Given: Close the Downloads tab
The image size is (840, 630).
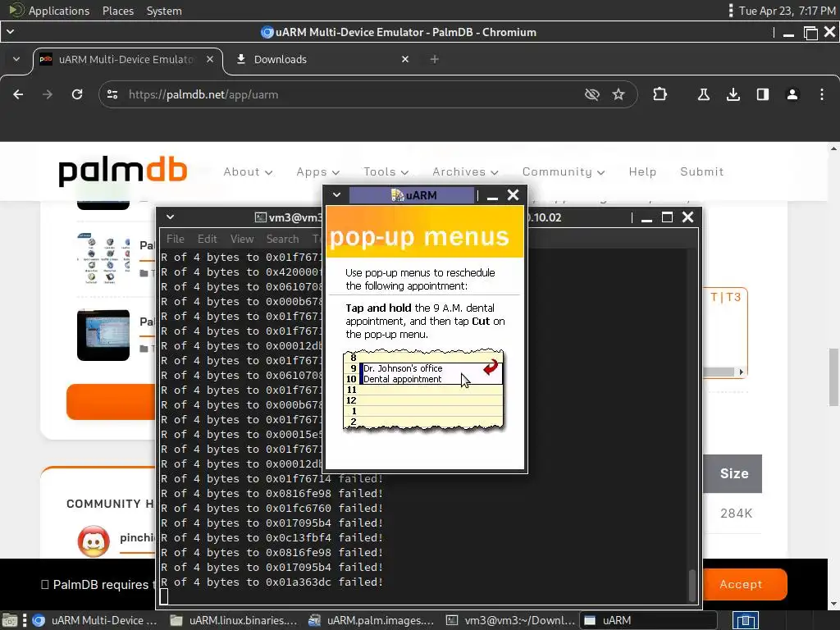Looking at the screenshot, I should 405,59.
